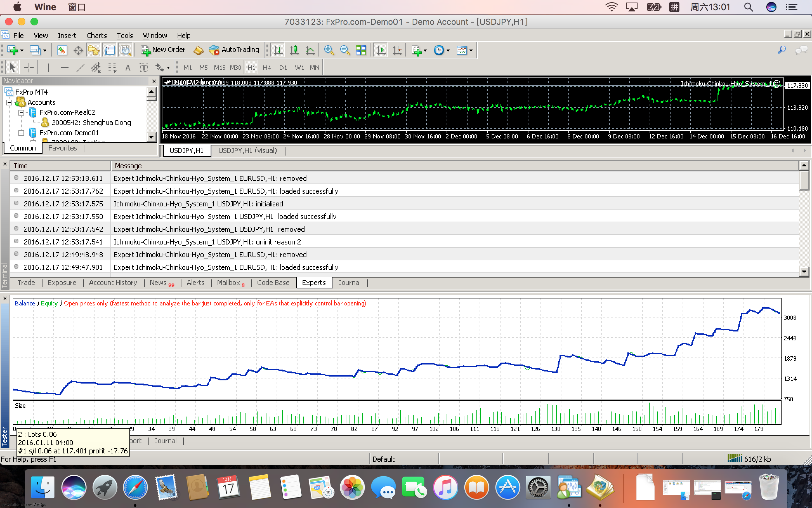The height and width of the screenshot is (508, 812).
Task: Select the Equidistant Channel tool
Action: tap(96, 68)
